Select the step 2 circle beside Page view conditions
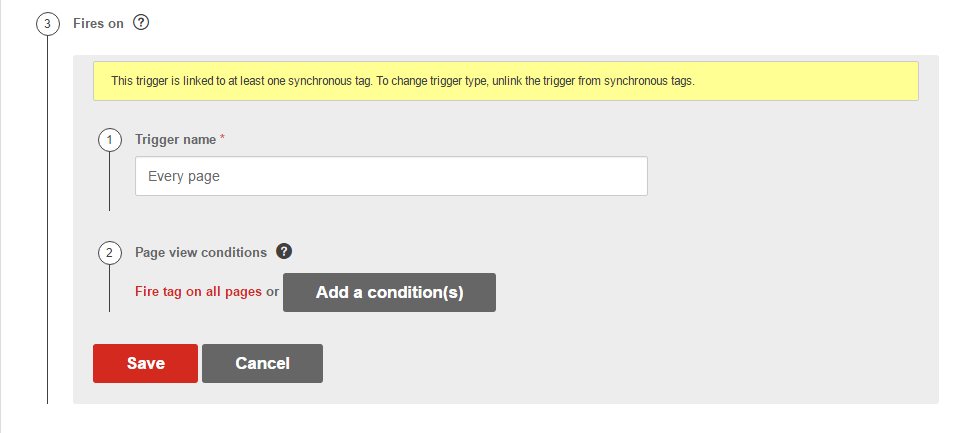The width and height of the screenshot is (969, 433). (109, 253)
